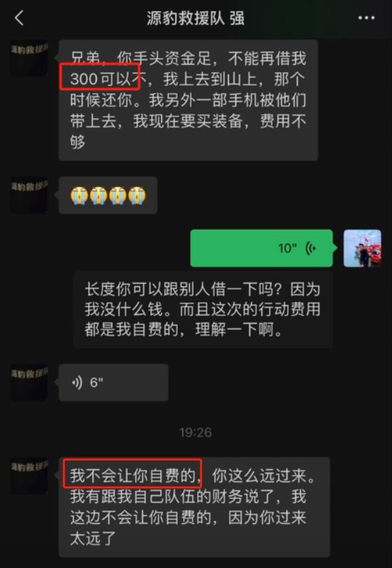Tap the 19:26 timestamp label
This screenshot has width=392, height=568.
[196, 432]
